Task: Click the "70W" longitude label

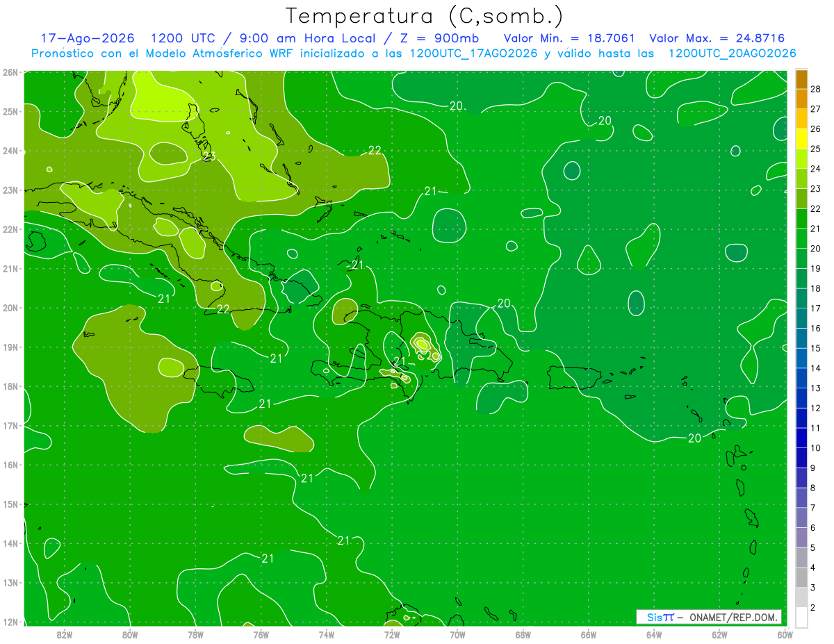Action: [x=457, y=634]
